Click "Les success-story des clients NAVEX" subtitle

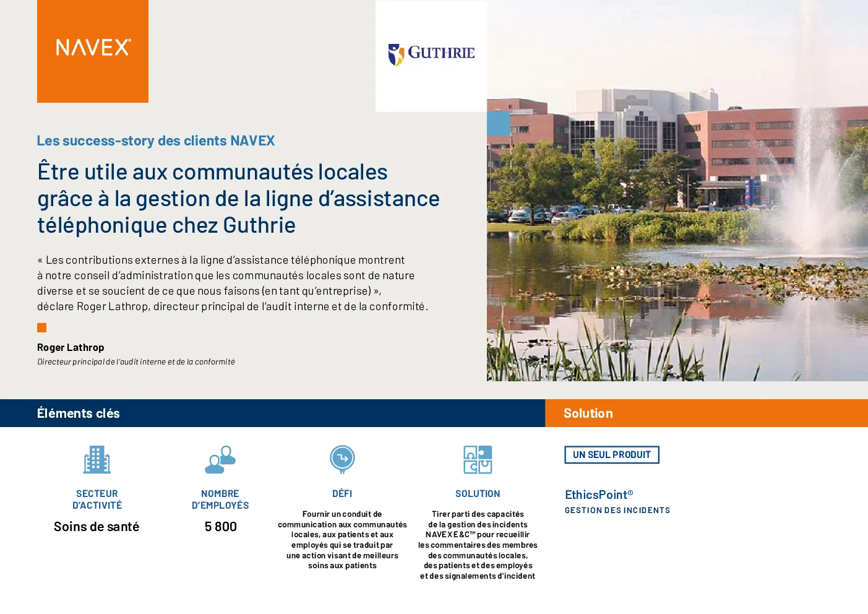(x=156, y=141)
